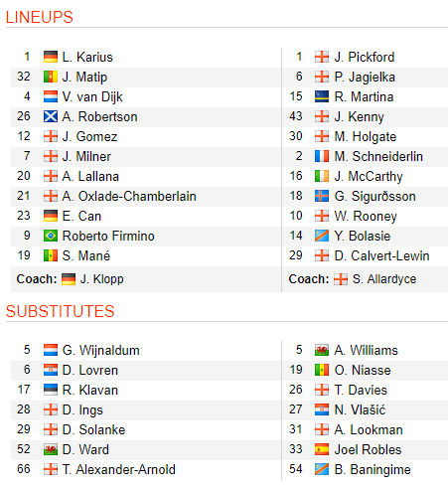This screenshot has height=489, width=448.
Task: Click the Wales flag next to A. Williams
Action: click(x=322, y=350)
